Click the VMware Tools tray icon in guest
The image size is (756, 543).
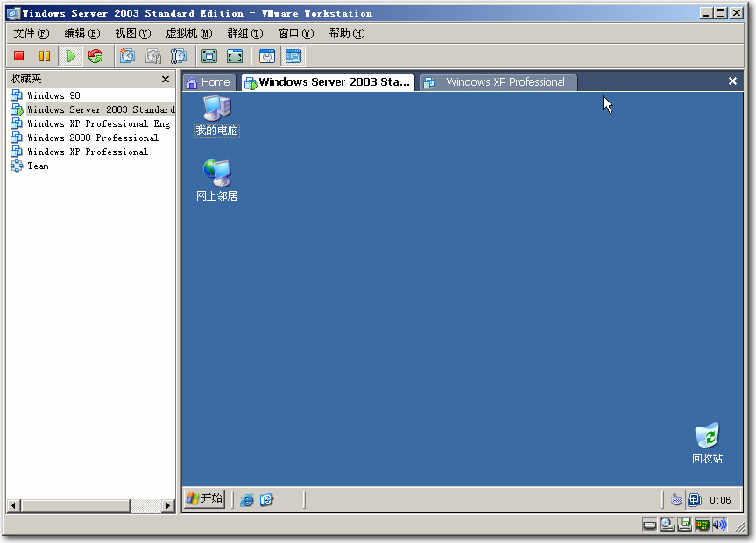pyautogui.click(x=695, y=499)
